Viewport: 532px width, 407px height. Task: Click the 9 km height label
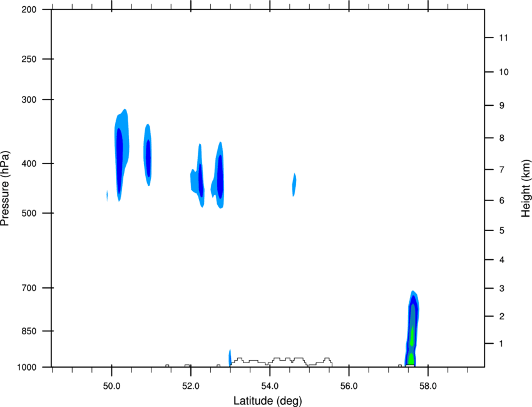(502, 106)
